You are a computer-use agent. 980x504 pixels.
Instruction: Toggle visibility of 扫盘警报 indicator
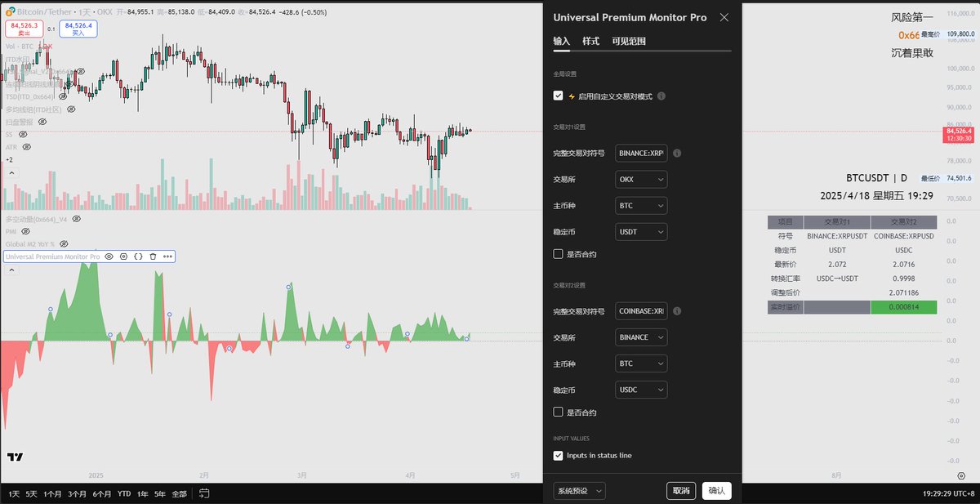41,122
